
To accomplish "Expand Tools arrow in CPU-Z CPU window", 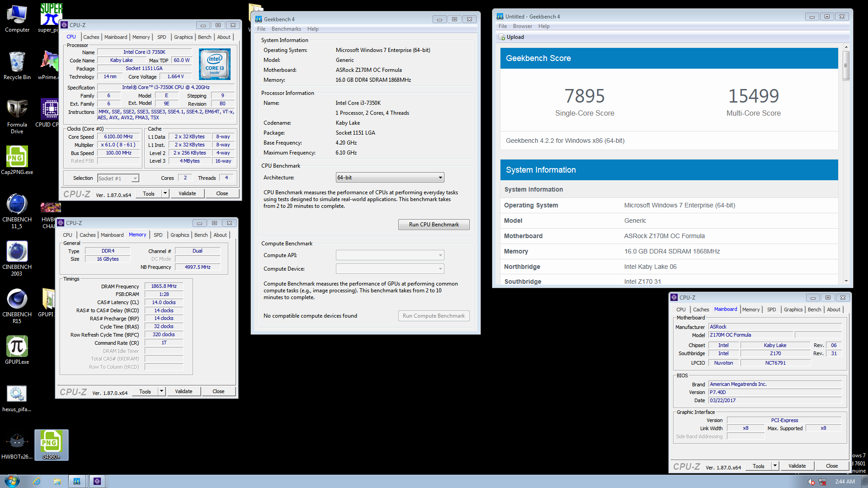I will (165, 193).
